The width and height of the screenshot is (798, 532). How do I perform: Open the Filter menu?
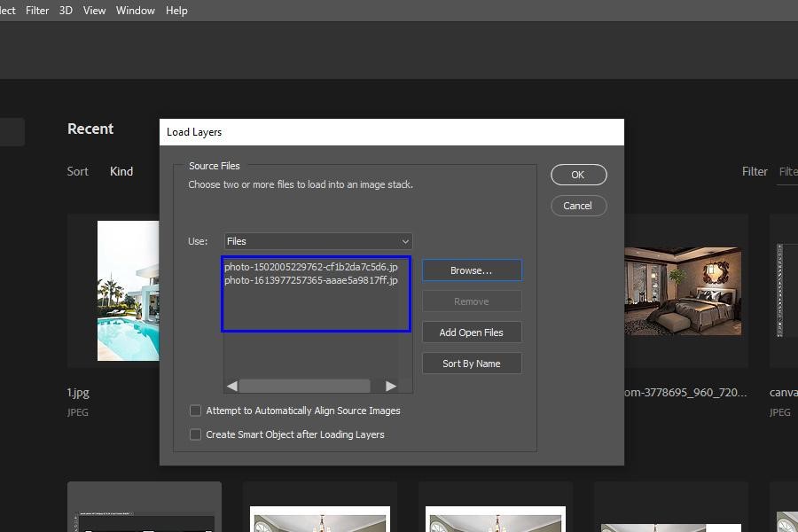[x=37, y=11]
